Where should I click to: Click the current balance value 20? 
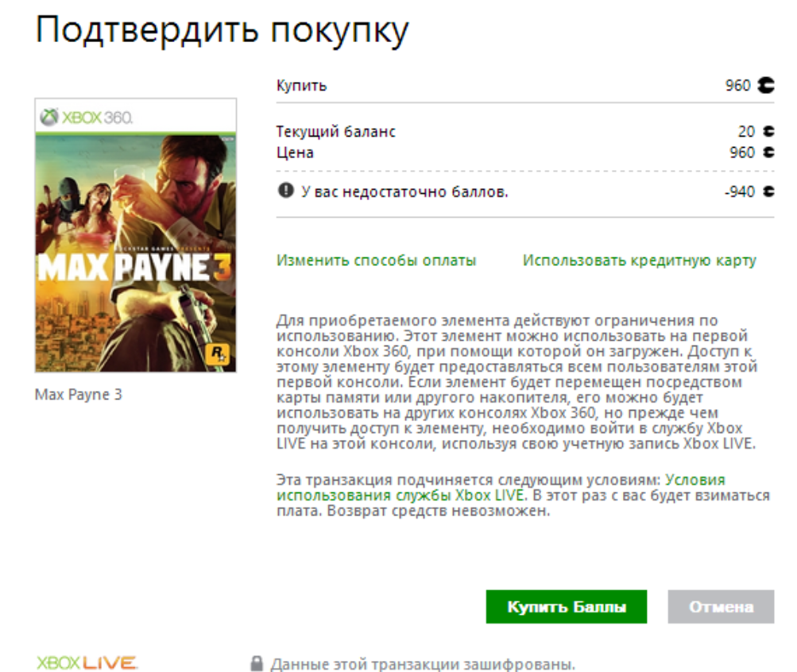(746, 132)
